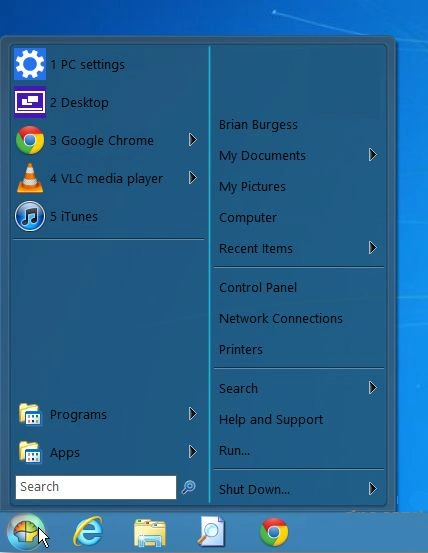
Task: Expand the Google Chrome jump list arrow
Action: pyautogui.click(x=192, y=140)
